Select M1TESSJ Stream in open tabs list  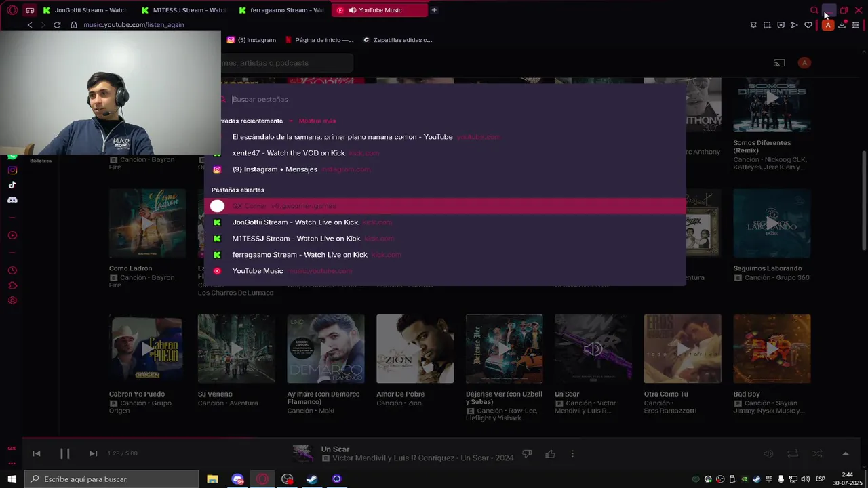(x=445, y=239)
